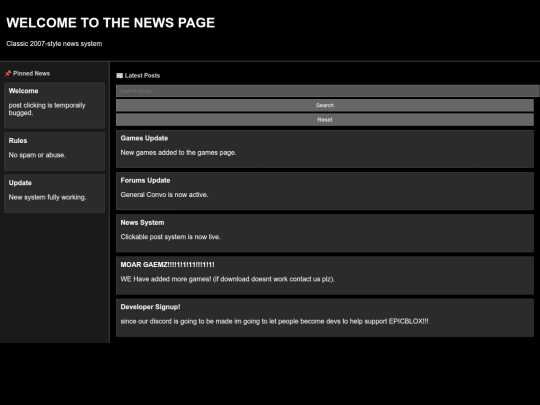The width and height of the screenshot is (540, 405).
Task: Open the Update pinned post
Action: point(54,194)
